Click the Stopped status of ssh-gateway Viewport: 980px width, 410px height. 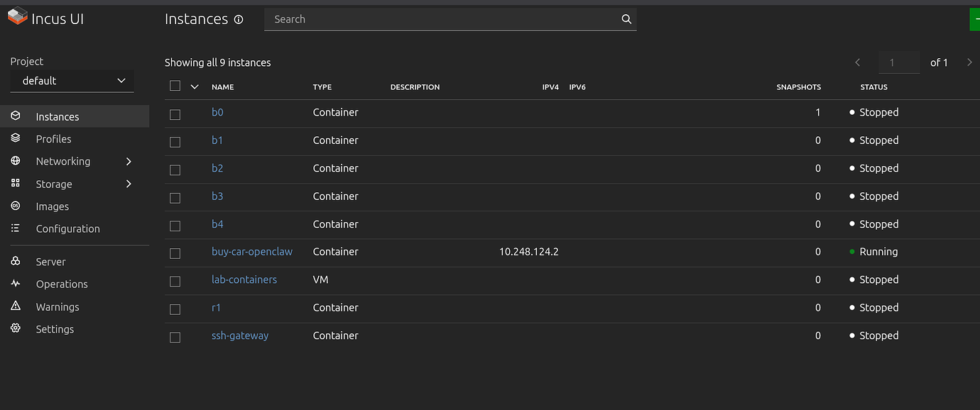tap(879, 336)
